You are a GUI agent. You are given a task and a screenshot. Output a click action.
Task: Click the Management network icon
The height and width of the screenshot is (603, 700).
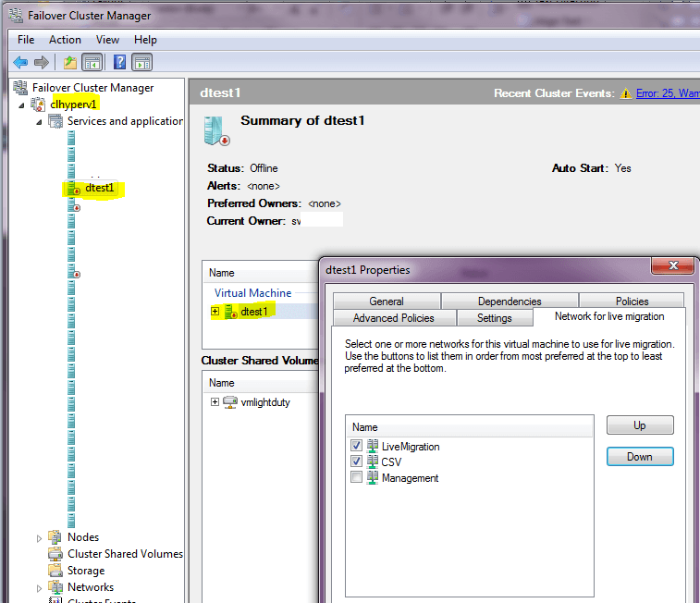(372, 477)
